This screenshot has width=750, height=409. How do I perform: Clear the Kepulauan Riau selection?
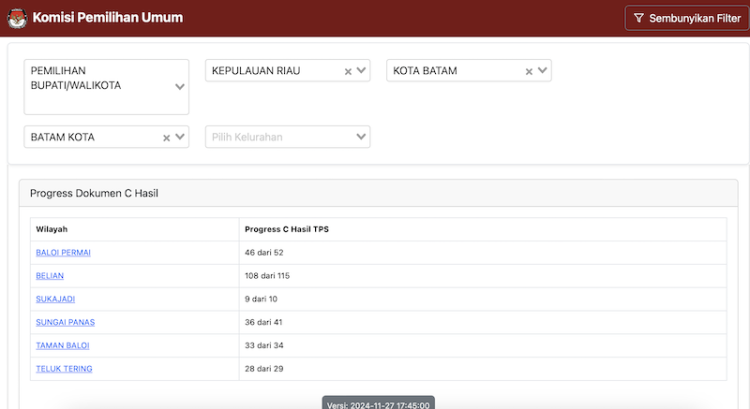(348, 71)
